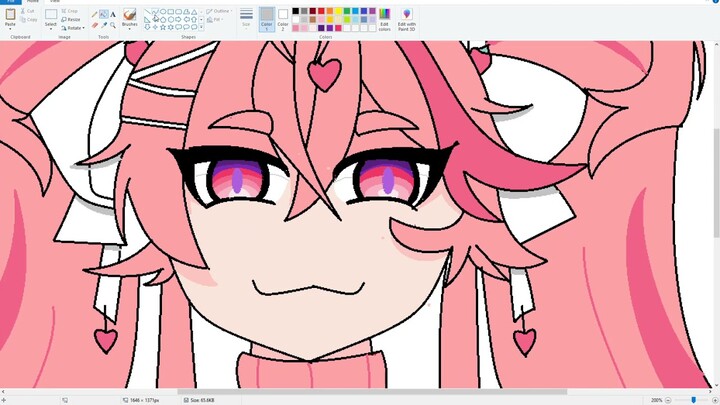The width and height of the screenshot is (720, 405).
Task: Select the Eraser tool
Action: click(x=94, y=25)
